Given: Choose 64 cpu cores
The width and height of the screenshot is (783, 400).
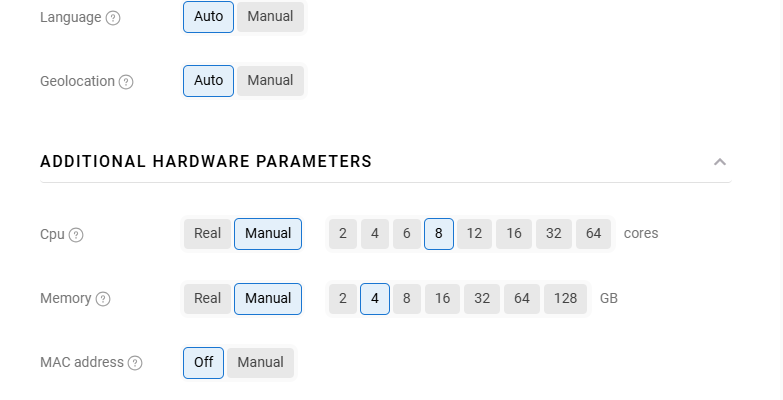Looking at the screenshot, I should (593, 234).
